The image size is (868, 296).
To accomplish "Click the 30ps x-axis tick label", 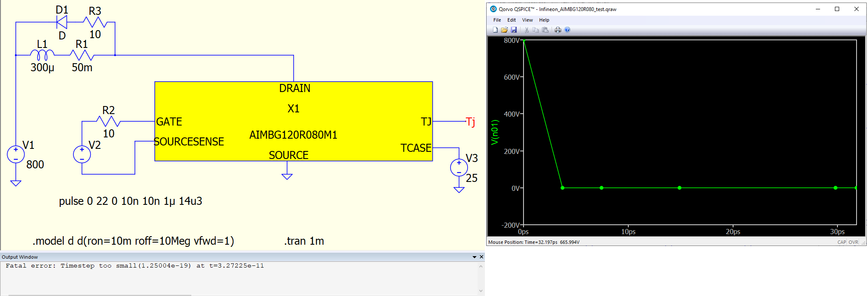I will point(837,232).
